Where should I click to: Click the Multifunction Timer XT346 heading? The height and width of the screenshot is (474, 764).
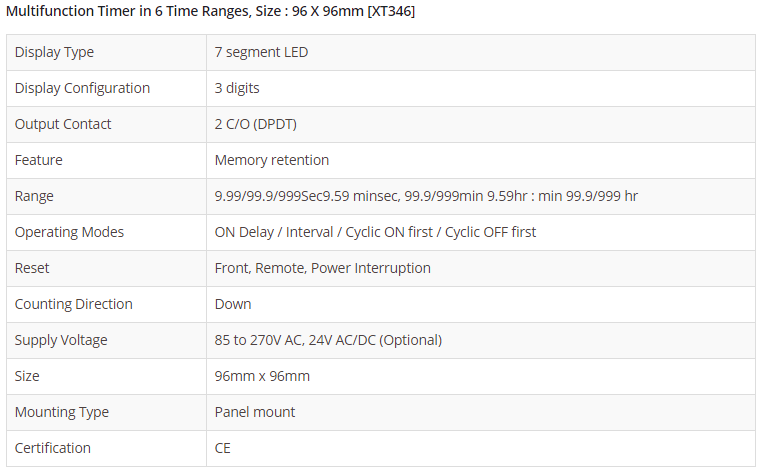click(x=211, y=11)
